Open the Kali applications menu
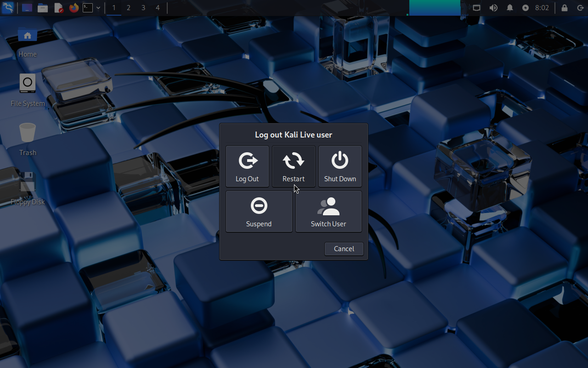The width and height of the screenshot is (588, 368). (8, 8)
